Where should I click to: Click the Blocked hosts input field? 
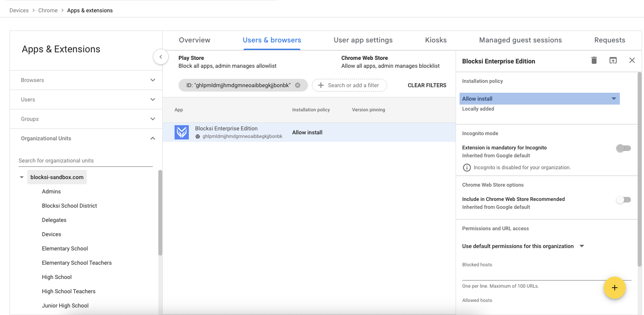tap(547, 275)
